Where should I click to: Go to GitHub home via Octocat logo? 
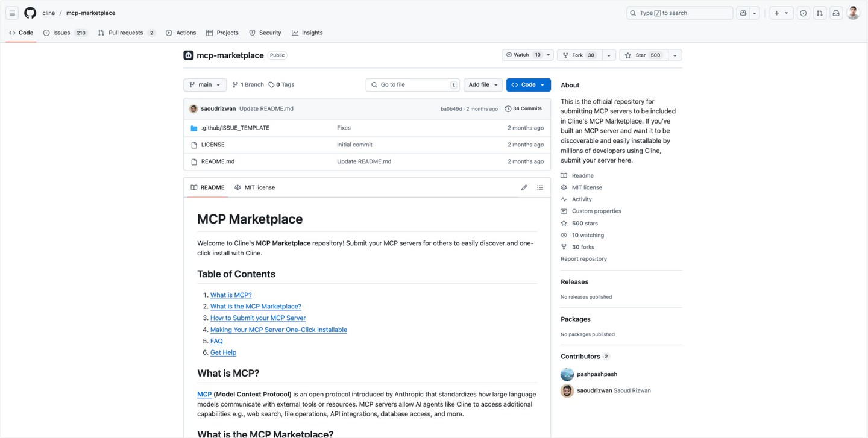coord(30,13)
